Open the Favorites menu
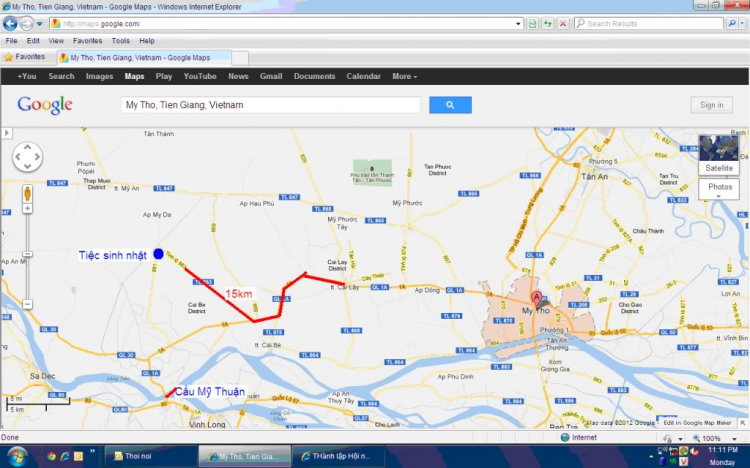 88,41
